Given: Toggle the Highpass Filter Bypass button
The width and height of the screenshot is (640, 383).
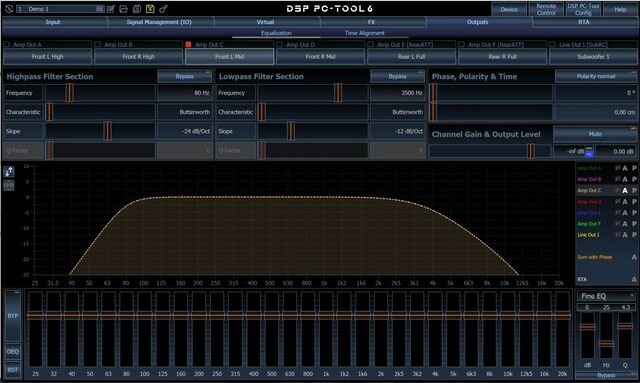Looking at the screenshot, I should [184, 76].
